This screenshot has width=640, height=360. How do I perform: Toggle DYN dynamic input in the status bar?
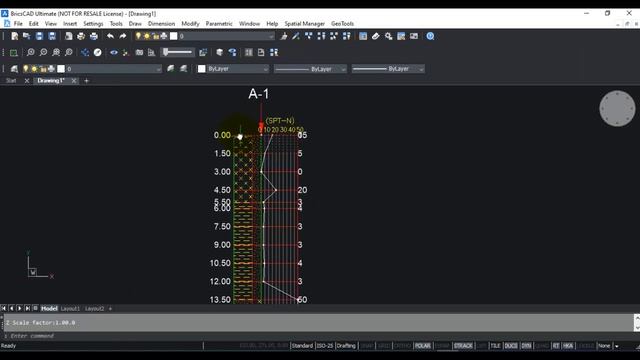click(x=526, y=346)
